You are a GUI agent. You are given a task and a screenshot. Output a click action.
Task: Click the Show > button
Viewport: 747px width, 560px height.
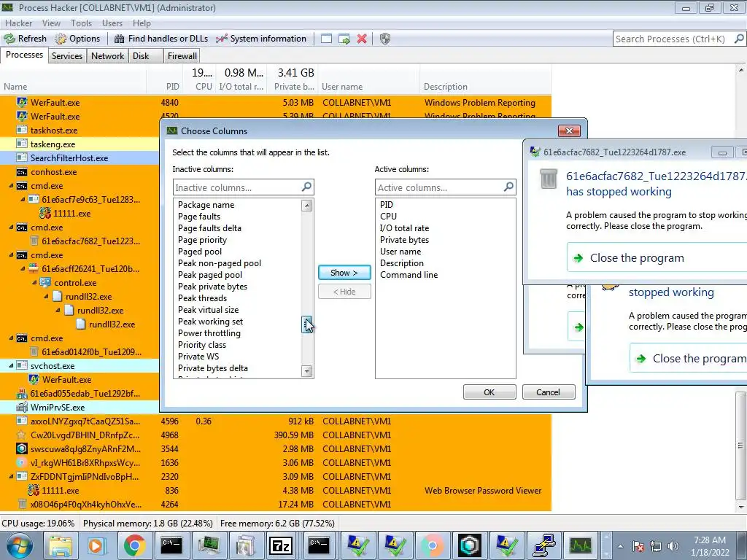click(x=344, y=273)
